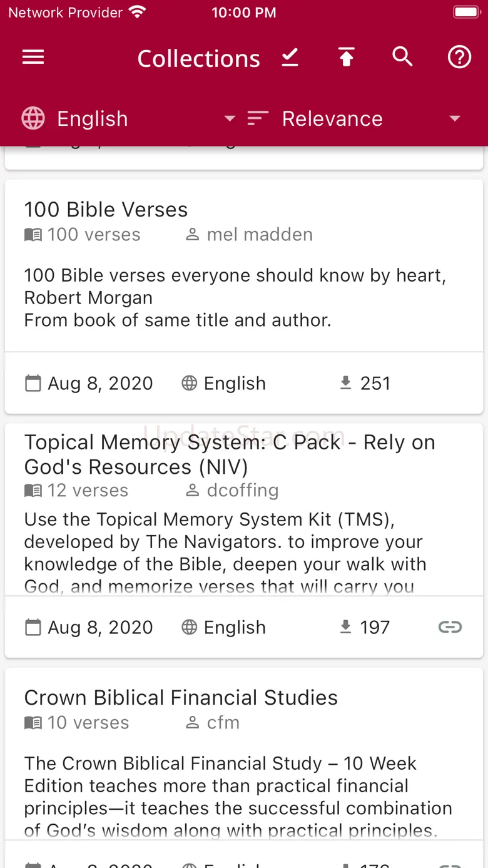
Task: Tap the 100 Bible Verses description text
Action: [235, 297]
